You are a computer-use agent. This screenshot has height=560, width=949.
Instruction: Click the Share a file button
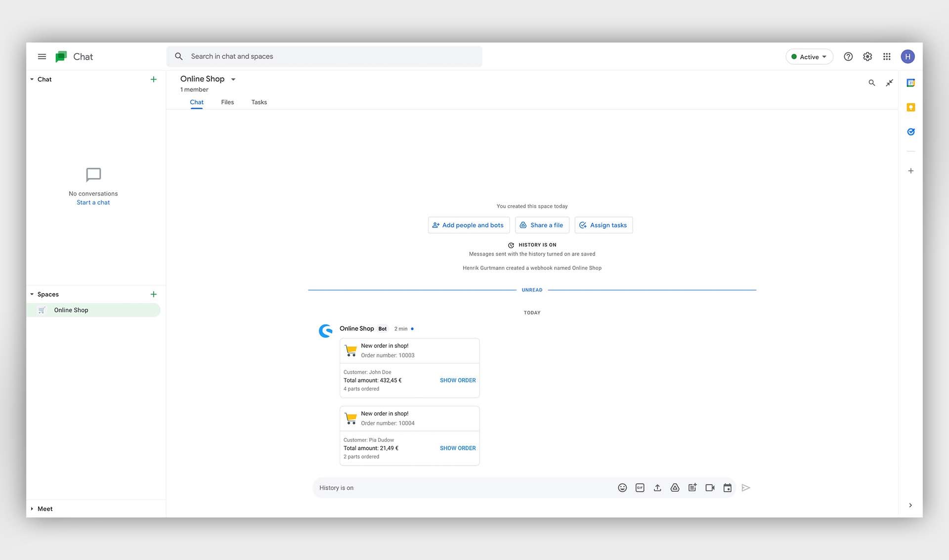[542, 225]
